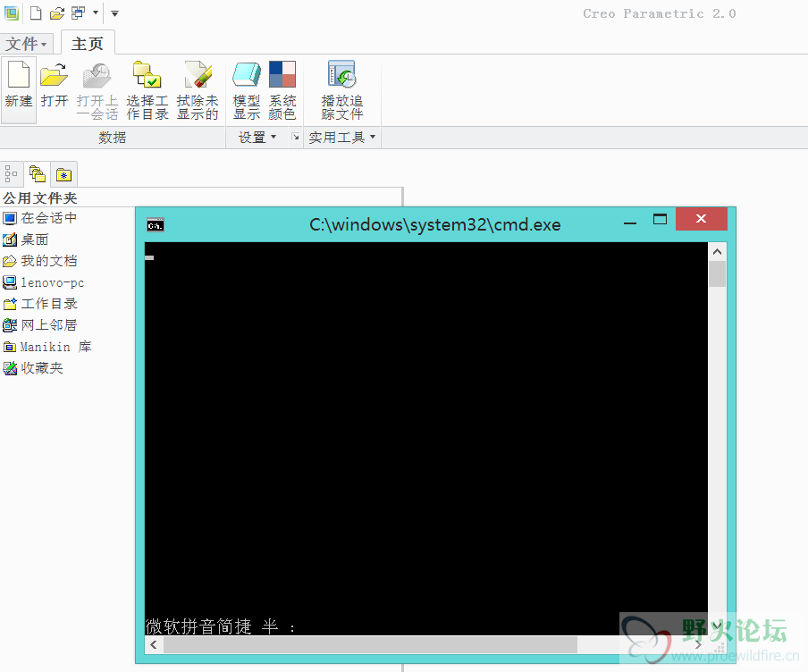Viewport: 808px width, 672px height.
Task: Open the 文件 menu
Action: coord(26,44)
